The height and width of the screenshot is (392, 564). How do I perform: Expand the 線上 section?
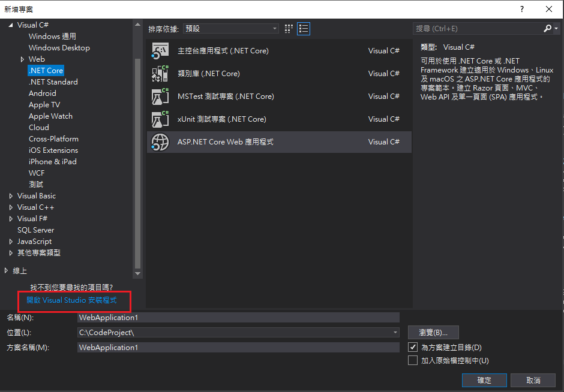click(x=6, y=270)
